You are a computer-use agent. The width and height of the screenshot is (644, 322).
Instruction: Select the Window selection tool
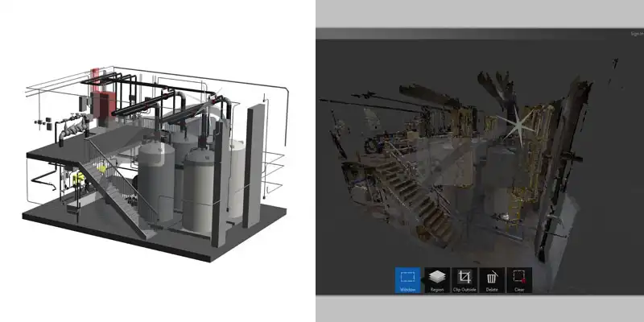tap(408, 279)
